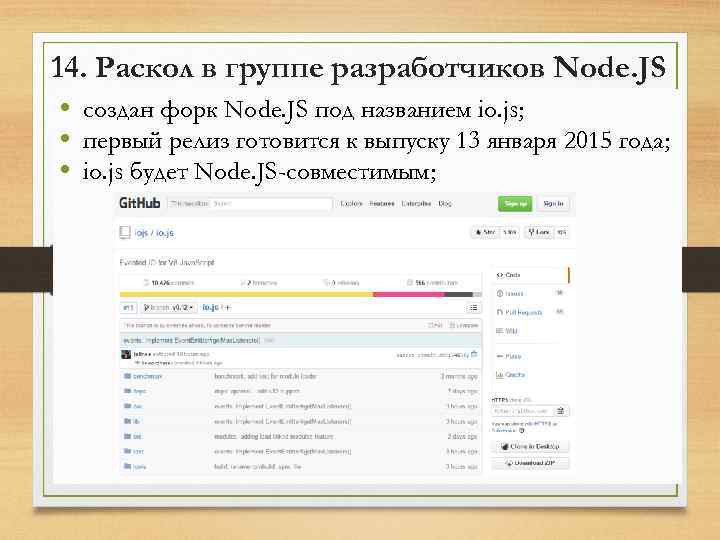720x540 pixels.
Task: Click the pink language bar segment
Action: point(409,294)
